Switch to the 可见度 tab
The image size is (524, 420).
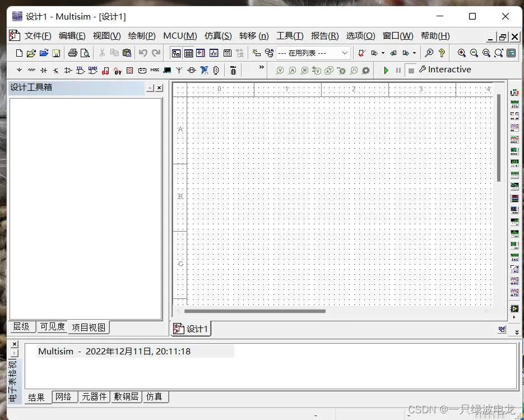pyautogui.click(x=52, y=327)
